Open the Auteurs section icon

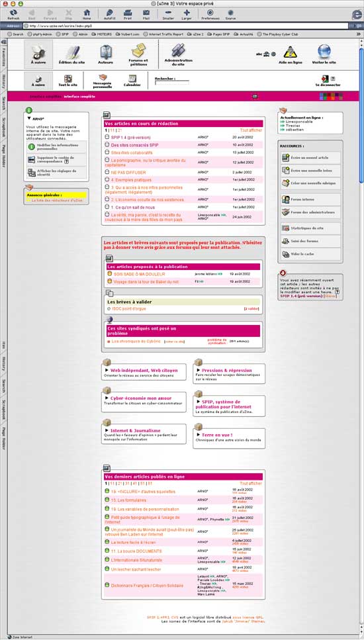click(106, 54)
